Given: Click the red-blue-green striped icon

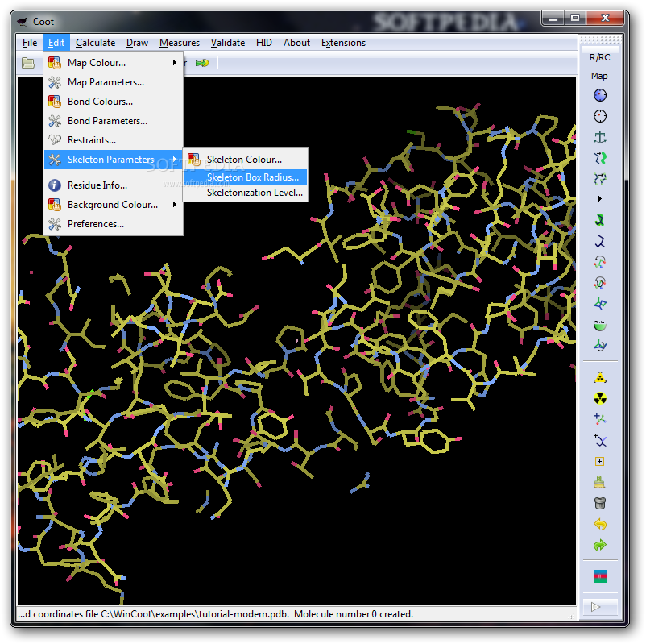Looking at the screenshot, I should (x=600, y=576).
